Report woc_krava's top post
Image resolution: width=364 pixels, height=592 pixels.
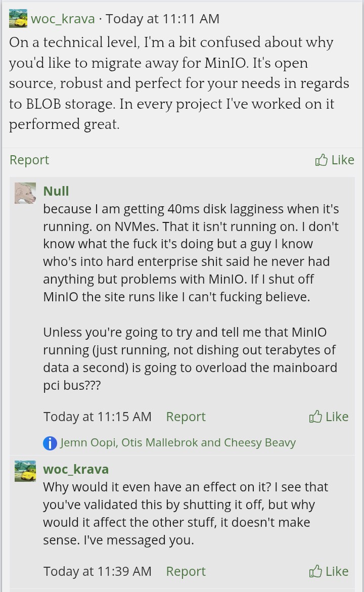pos(29,160)
